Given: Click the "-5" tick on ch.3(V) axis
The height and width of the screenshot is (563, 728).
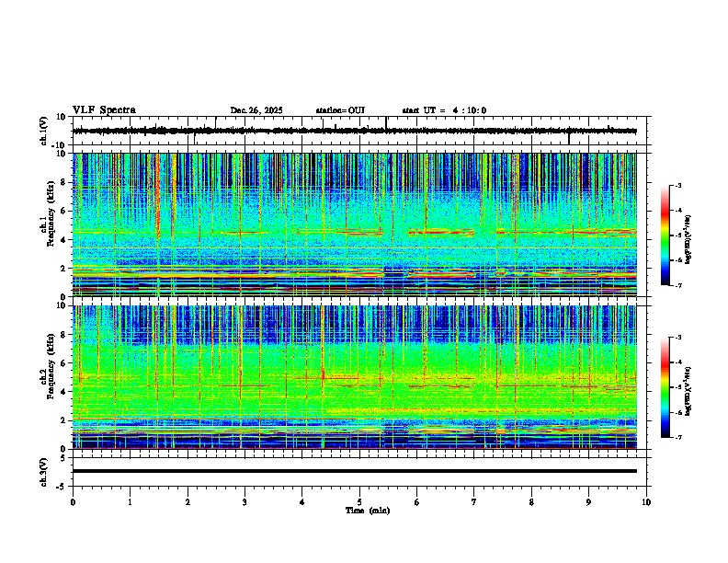Looking at the screenshot, I should (63, 487).
